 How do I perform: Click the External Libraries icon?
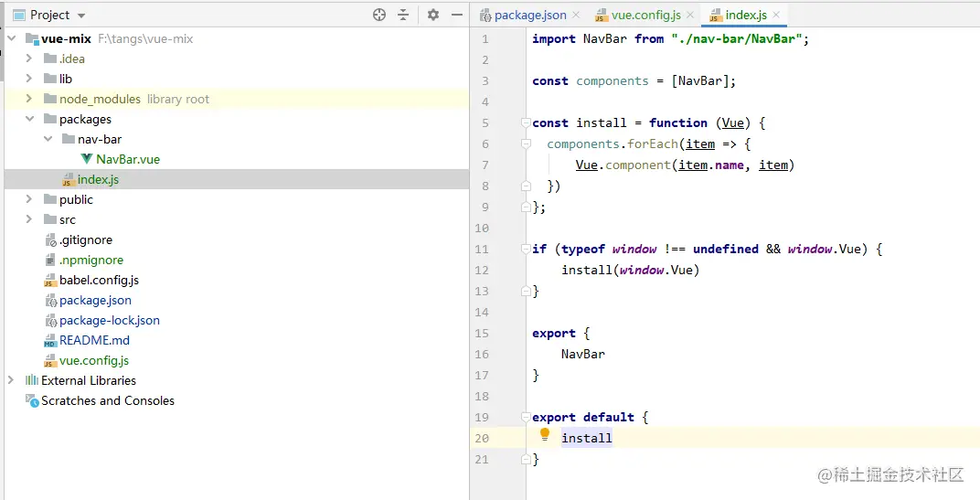pos(32,380)
